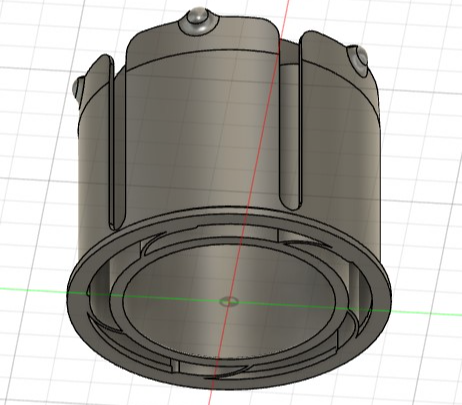Select the origin point at the model center
Screen dimensions: 462x405
point(229,302)
